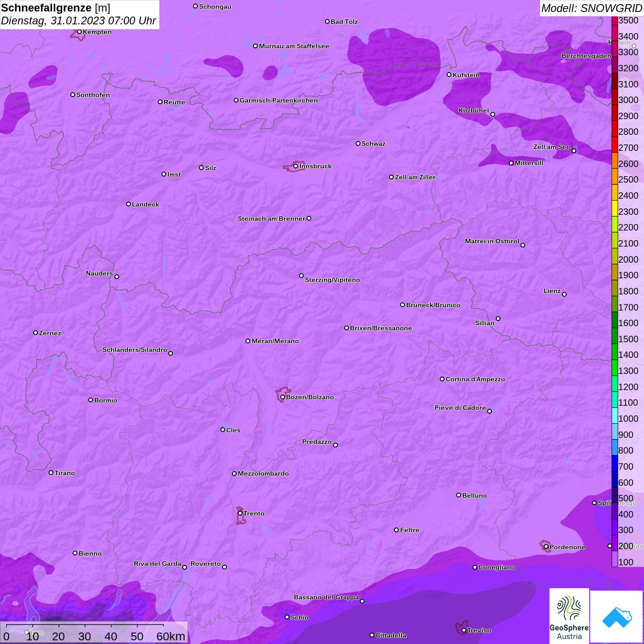
Task: Click the Bormio town label
Action: coord(105,400)
